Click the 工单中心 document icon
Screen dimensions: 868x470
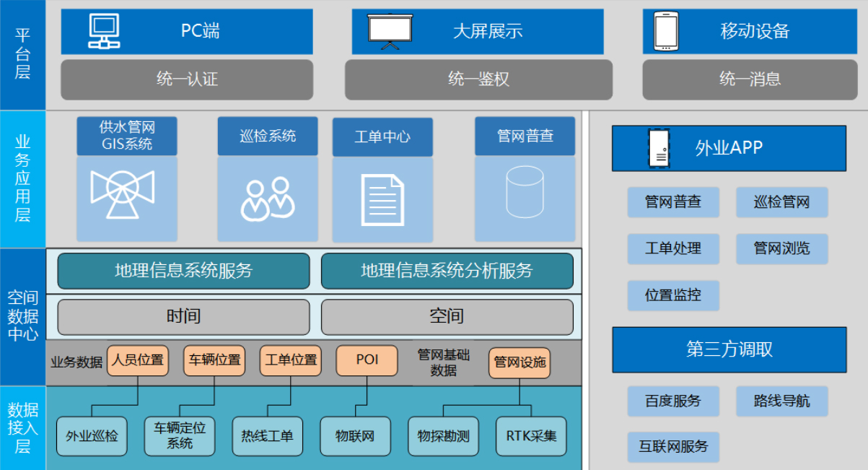coord(382,200)
